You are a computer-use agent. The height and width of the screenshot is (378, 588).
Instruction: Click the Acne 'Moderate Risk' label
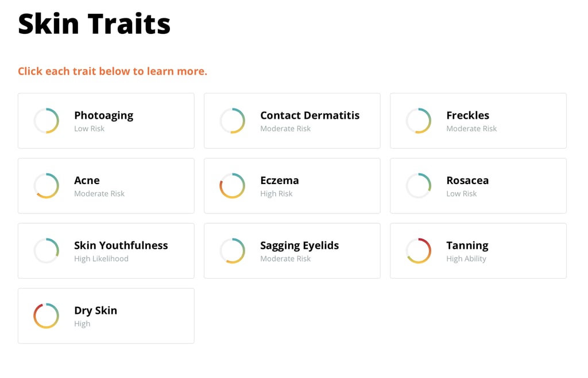(99, 194)
